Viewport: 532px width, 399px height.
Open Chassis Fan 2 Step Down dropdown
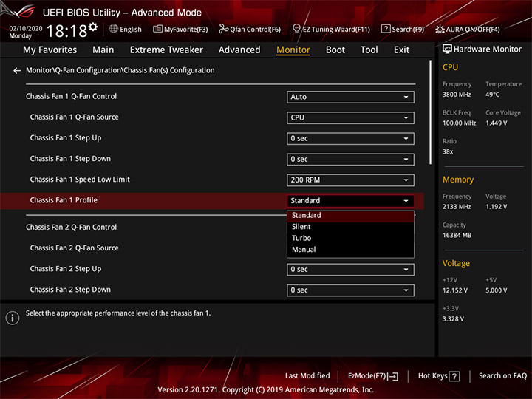350,290
